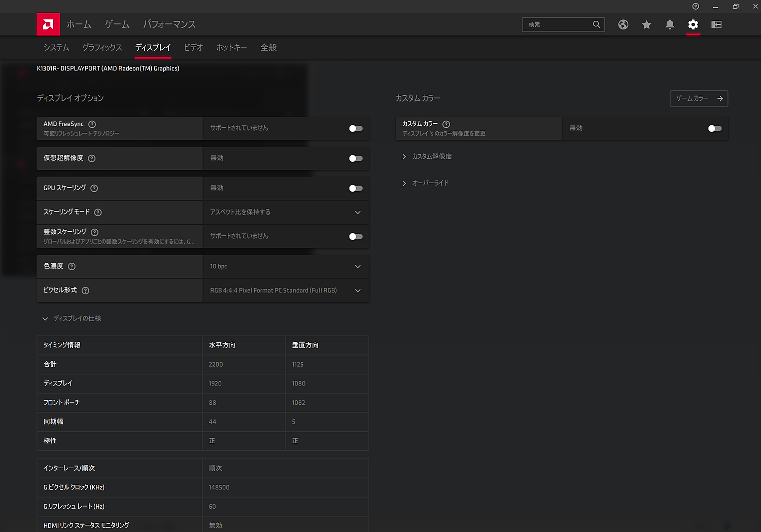Screen dimensions: 761x532
Task: Show help for AMD FreeSync
Action: click(x=92, y=124)
